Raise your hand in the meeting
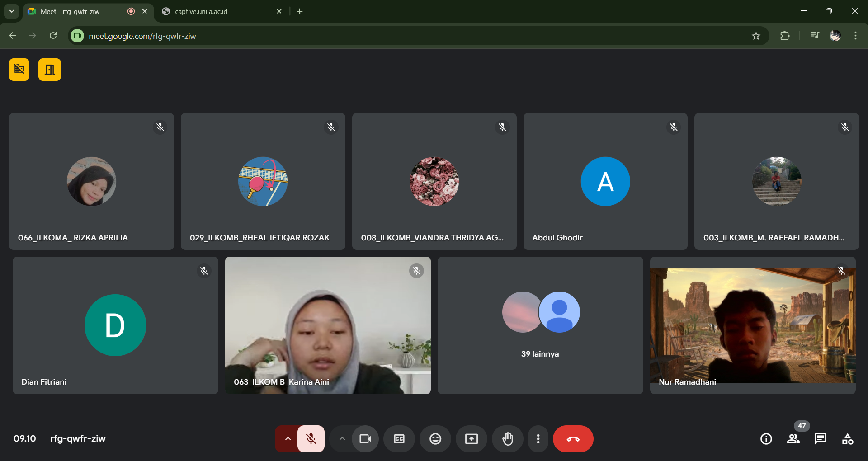 pos(507,439)
